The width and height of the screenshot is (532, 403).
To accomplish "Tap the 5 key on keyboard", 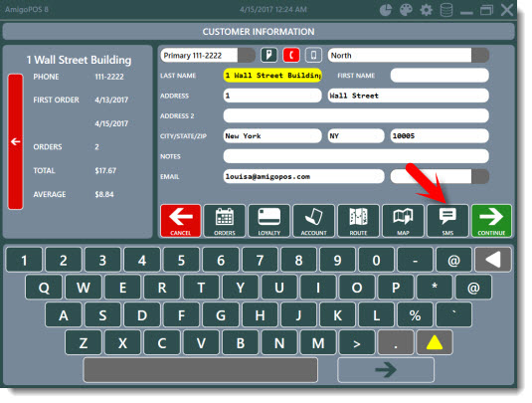I will click(181, 260).
